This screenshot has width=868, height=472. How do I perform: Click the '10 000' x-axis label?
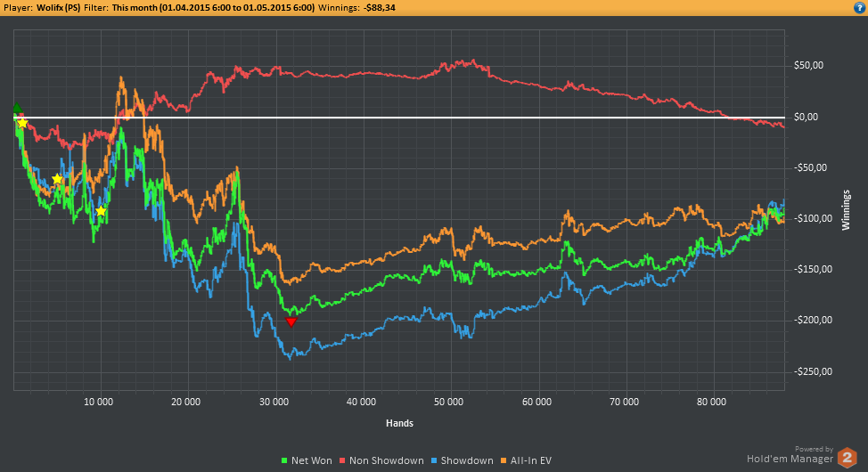click(x=99, y=402)
